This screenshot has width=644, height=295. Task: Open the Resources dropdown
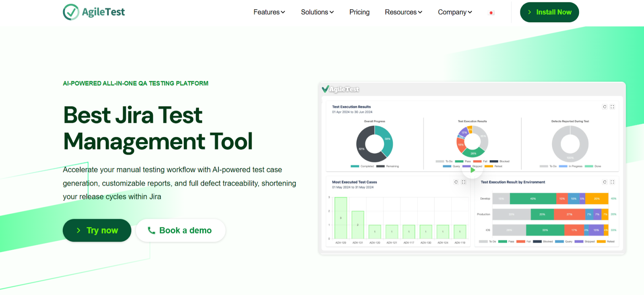tap(404, 12)
